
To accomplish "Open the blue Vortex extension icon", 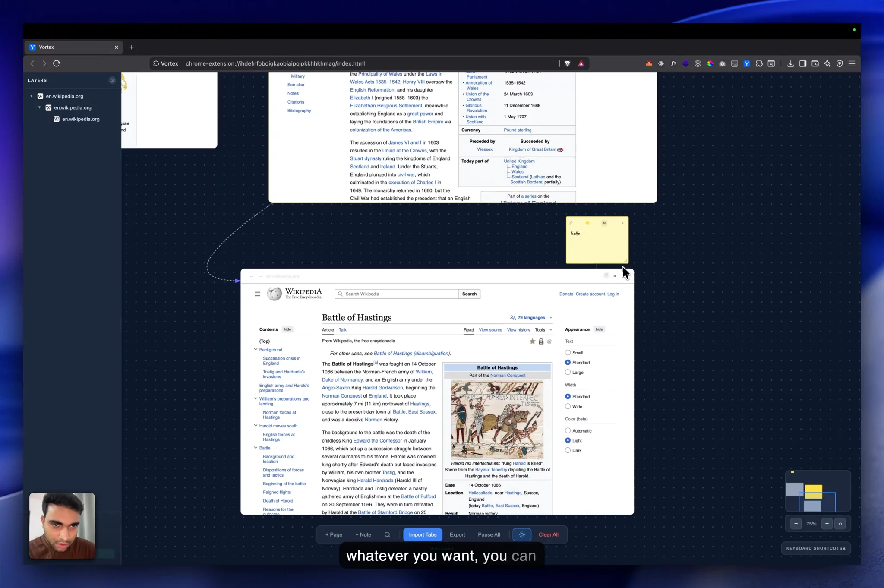I will pyautogui.click(x=747, y=63).
